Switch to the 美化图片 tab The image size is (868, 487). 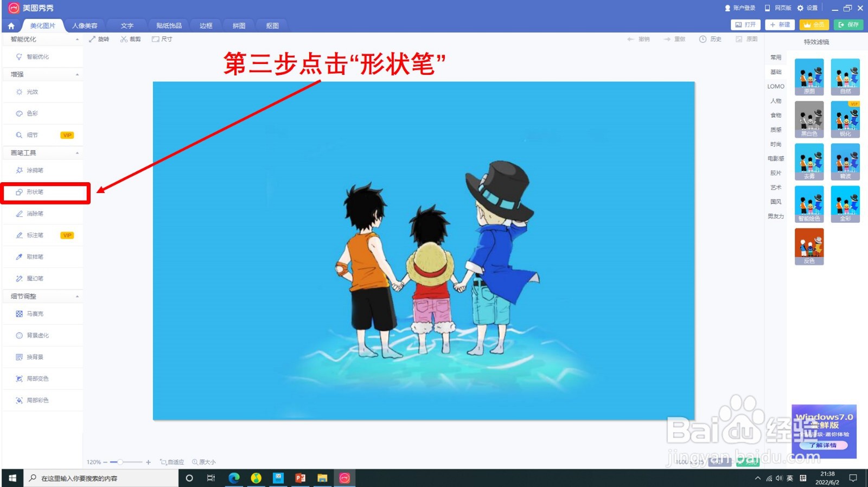point(43,25)
